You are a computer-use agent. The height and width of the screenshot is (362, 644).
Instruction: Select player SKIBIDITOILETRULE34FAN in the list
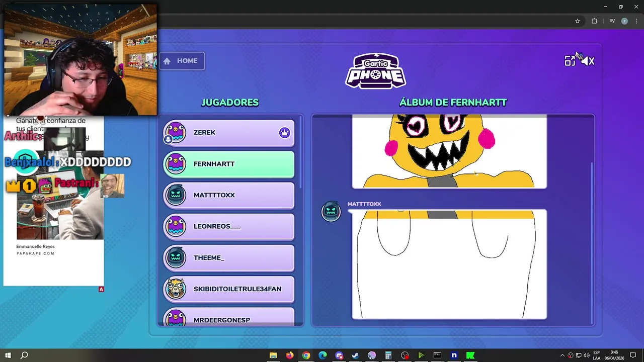[x=229, y=289]
